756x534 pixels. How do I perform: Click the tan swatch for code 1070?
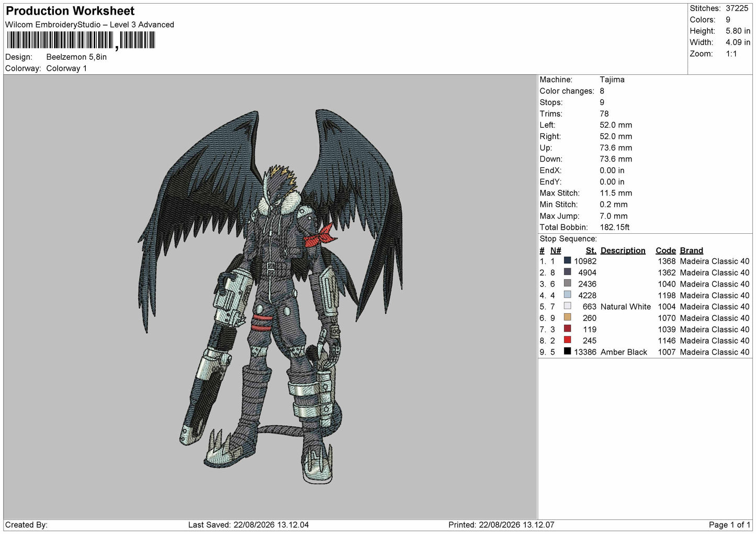point(567,317)
